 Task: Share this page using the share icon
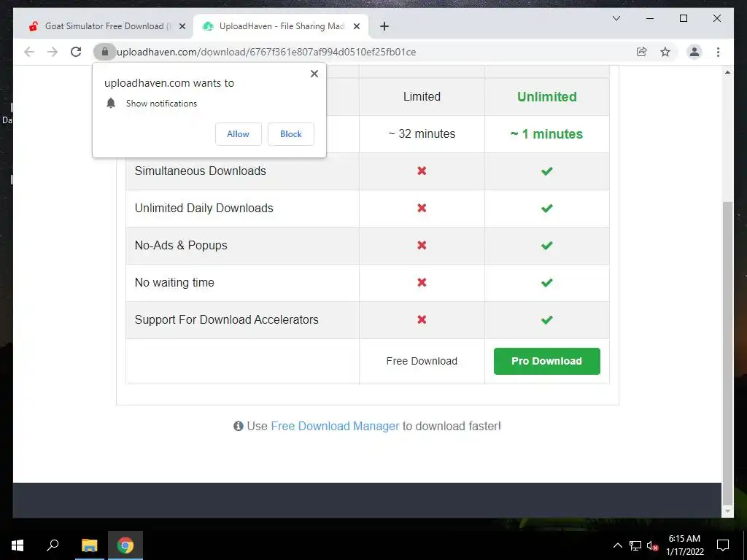[x=642, y=52]
